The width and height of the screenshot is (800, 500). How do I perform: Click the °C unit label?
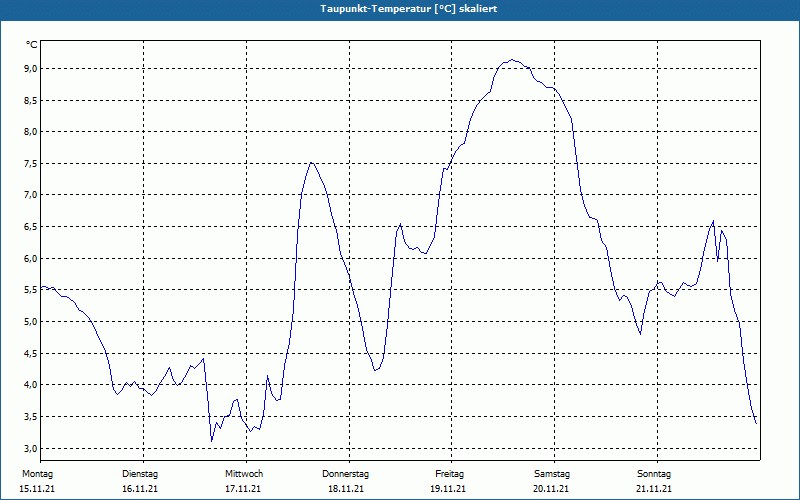[x=31, y=45]
